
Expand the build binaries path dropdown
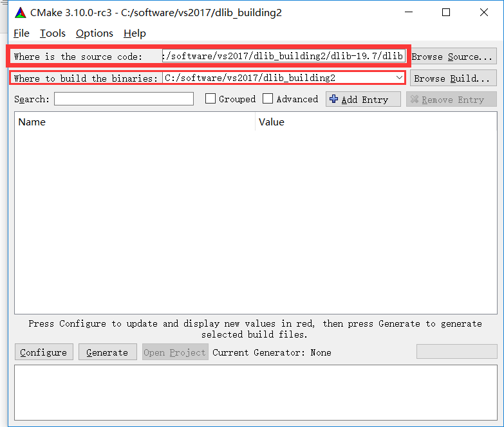click(399, 78)
